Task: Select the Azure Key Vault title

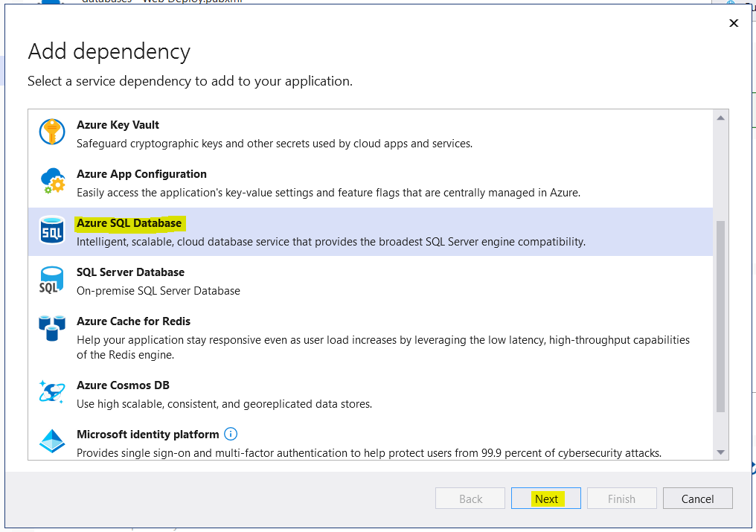Action: click(x=118, y=125)
